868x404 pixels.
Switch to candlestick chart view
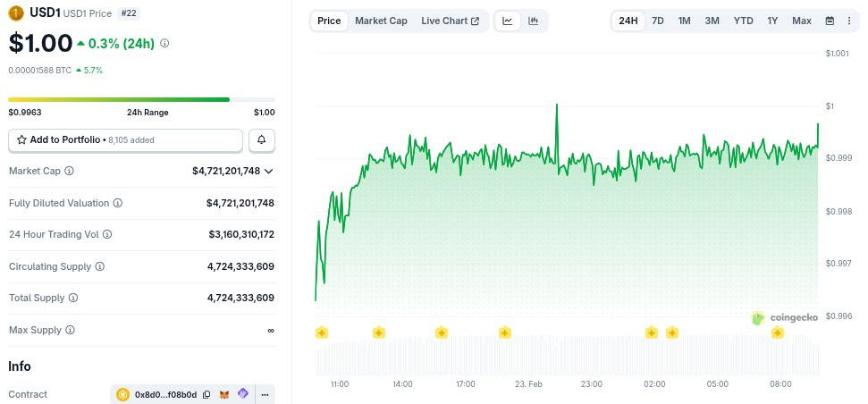pyautogui.click(x=534, y=21)
